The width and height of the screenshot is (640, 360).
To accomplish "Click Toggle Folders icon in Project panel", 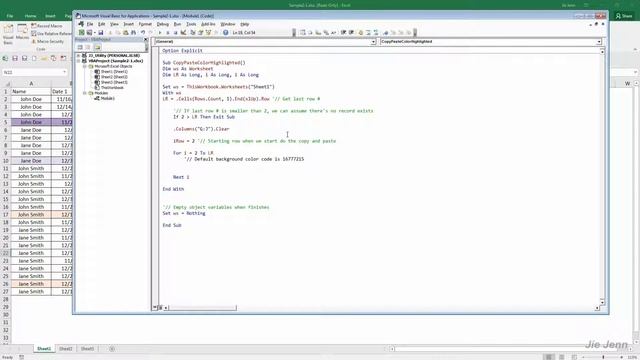I will point(98,47).
